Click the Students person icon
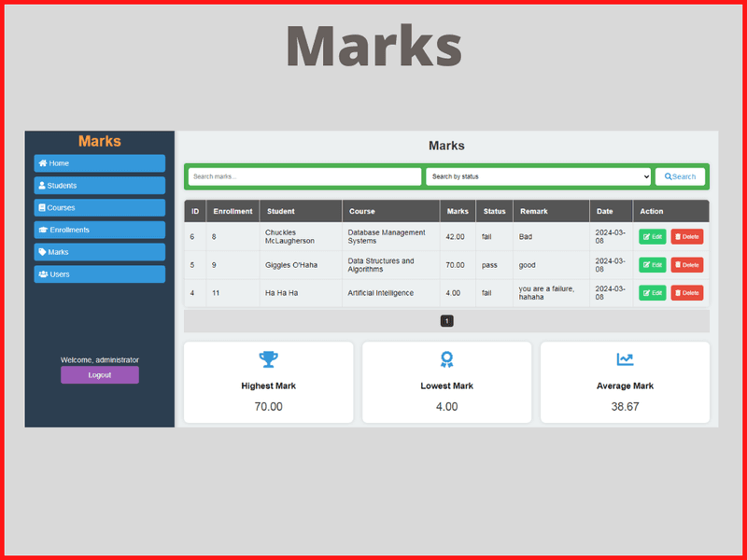This screenshot has height=560, width=747. point(42,186)
